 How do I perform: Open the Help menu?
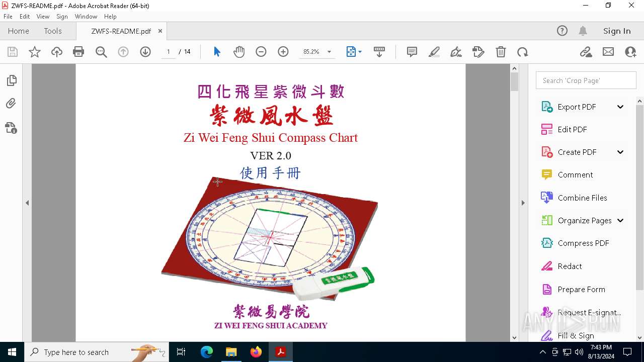[x=110, y=17]
